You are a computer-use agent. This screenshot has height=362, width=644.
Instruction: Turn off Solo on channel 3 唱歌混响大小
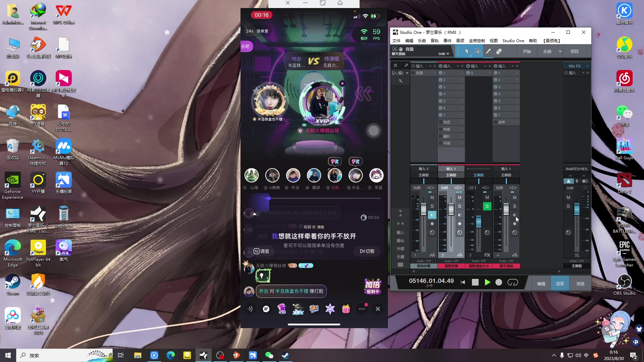click(487, 206)
